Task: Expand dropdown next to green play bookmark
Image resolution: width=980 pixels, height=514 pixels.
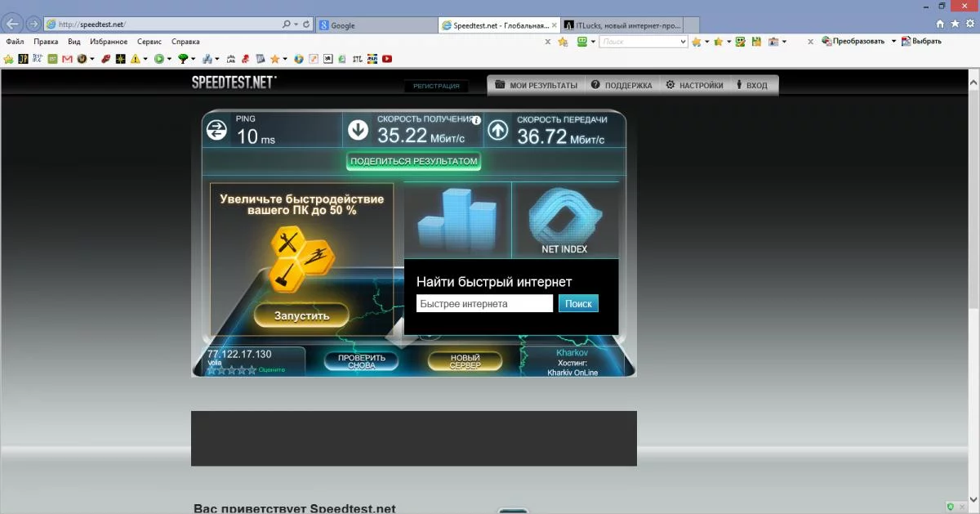Action: [x=169, y=59]
